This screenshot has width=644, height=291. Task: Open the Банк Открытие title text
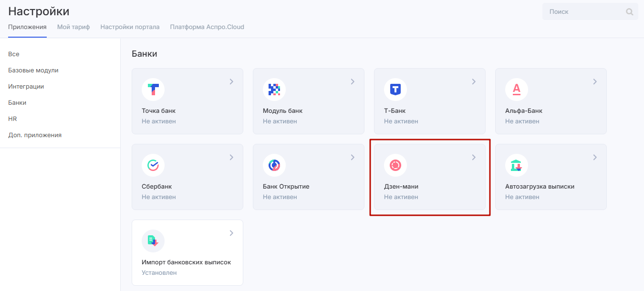pos(286,187)
